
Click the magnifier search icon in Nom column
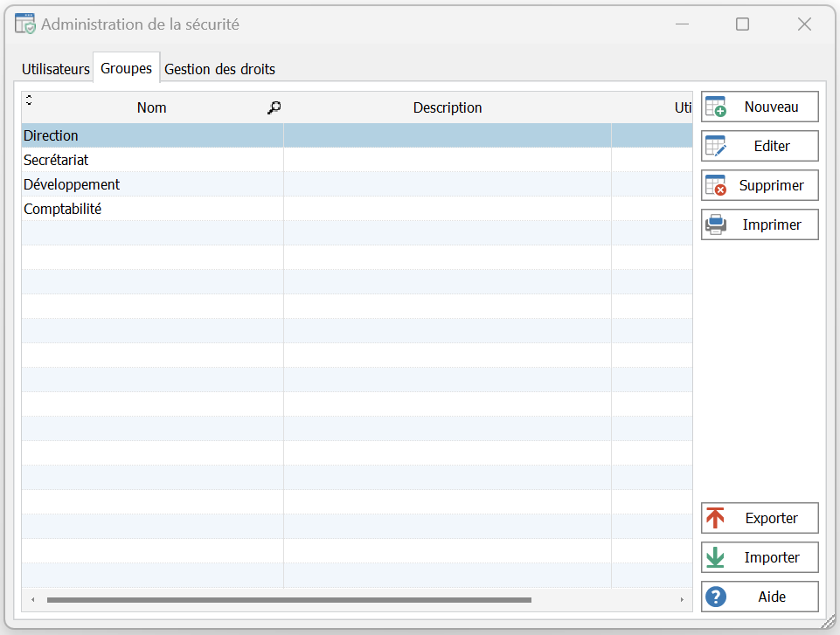tap(274, 107)
